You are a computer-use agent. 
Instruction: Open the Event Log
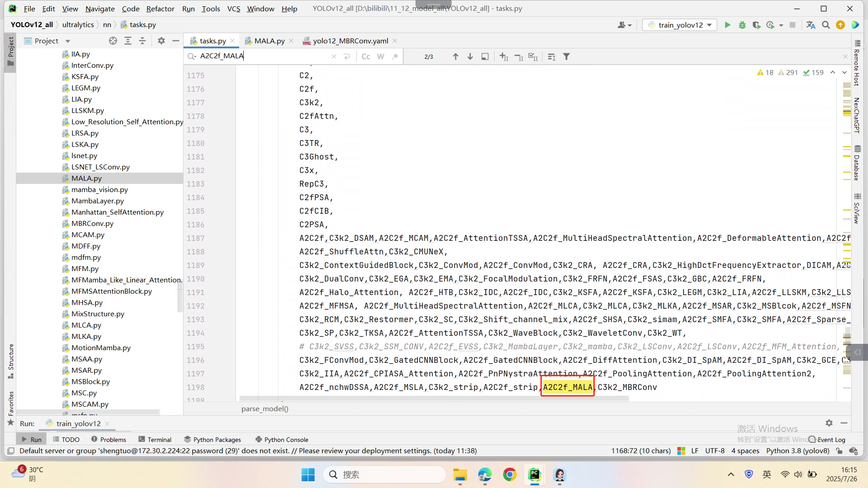pos(826,439)
